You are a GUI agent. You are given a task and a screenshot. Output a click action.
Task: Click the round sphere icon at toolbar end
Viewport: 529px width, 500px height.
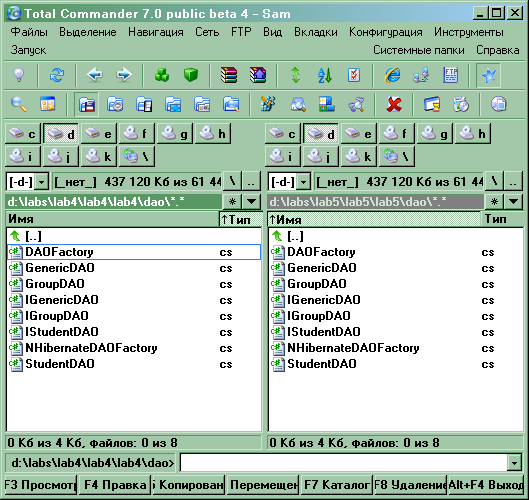[499, 104]
